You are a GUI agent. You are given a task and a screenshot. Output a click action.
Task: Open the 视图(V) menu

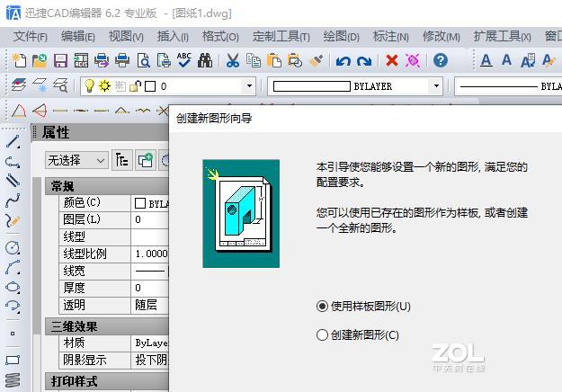point(126,37)
